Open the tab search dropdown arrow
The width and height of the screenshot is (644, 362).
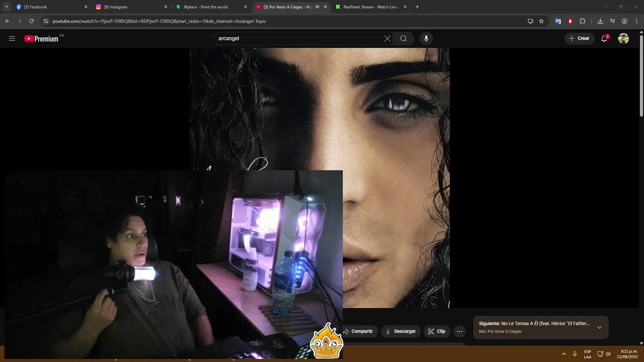(x=7, y=7)
